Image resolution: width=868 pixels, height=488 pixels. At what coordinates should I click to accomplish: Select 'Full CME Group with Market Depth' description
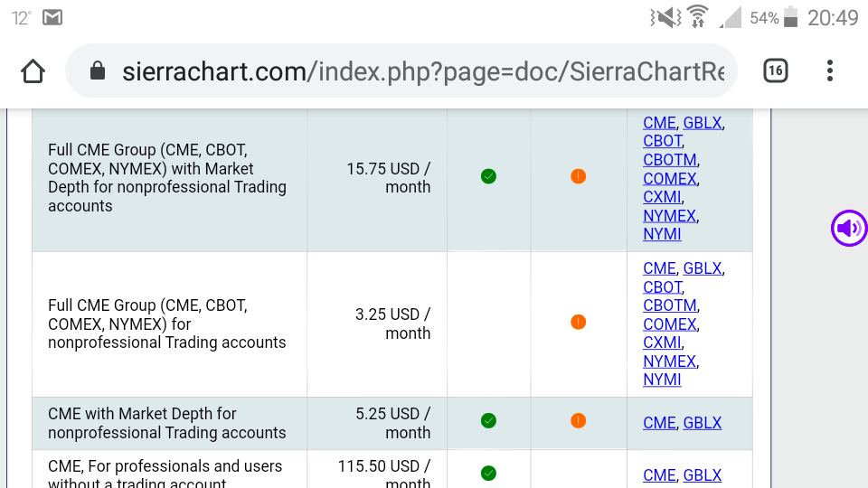pos(167,178)
